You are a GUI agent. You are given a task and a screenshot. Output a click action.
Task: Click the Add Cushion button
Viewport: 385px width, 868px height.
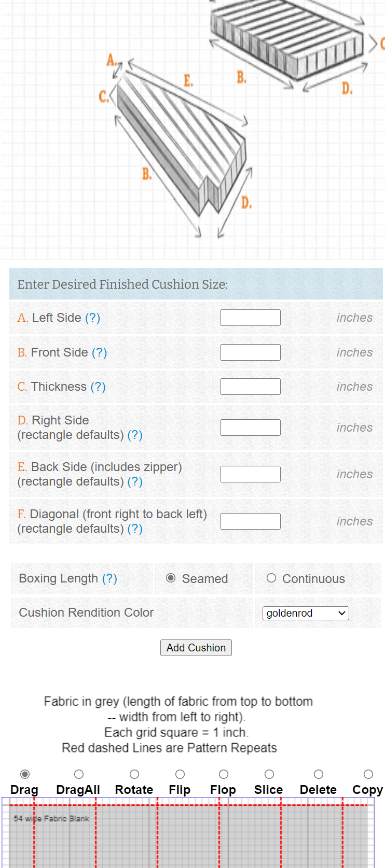pyautogui.click(x=196, y=648)
